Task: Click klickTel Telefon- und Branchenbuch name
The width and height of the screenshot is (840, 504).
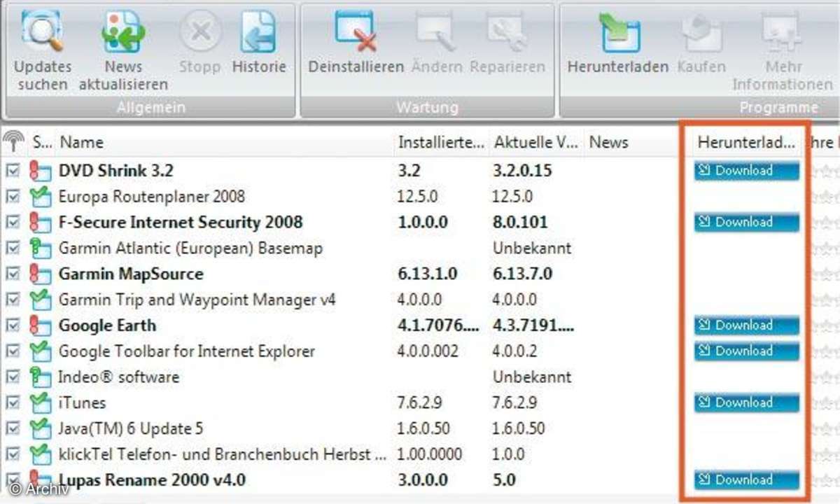Action: point(223,454)
